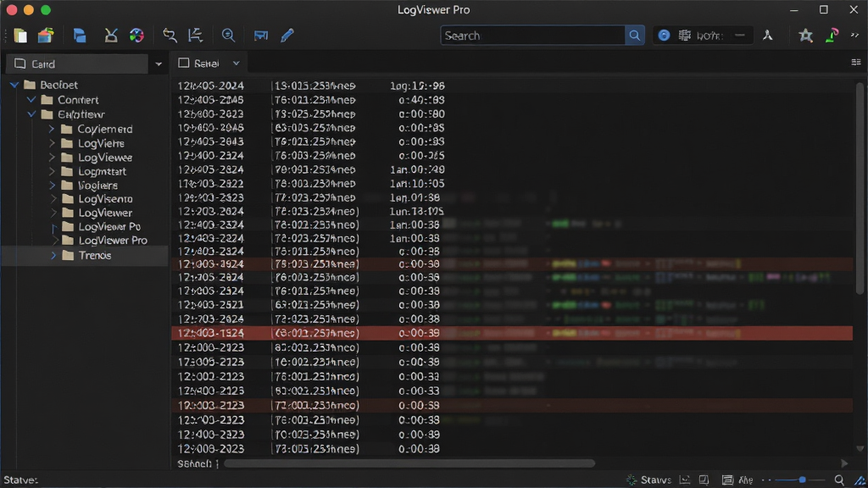Click the compass-shaped toolbar icon
Image resolution: width=868 pixels, height=488 pixels.
point(768,36)
